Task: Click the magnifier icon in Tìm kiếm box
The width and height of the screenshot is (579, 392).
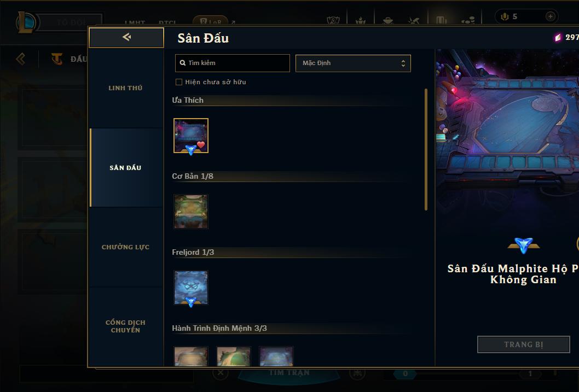Action: [x=182, y=63]
